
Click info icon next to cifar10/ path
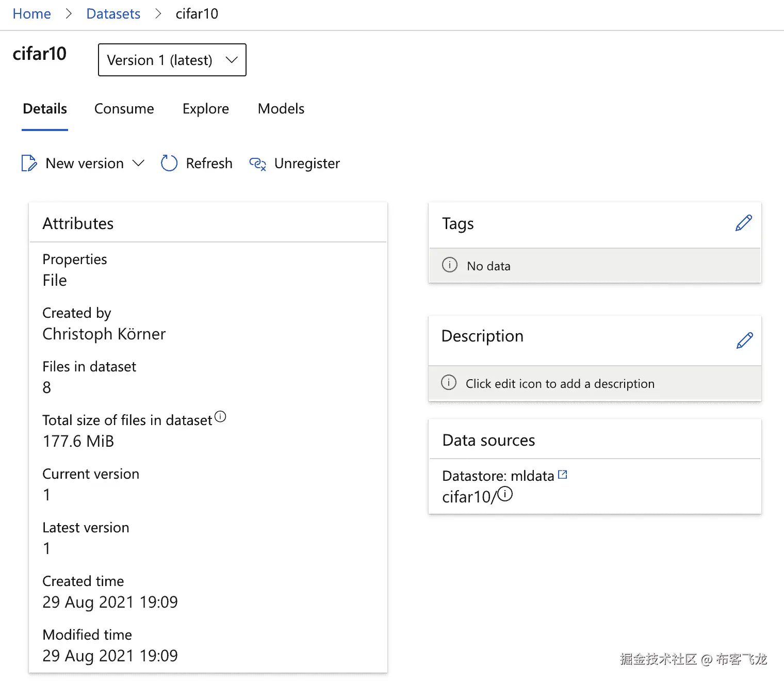coord(505,494)
